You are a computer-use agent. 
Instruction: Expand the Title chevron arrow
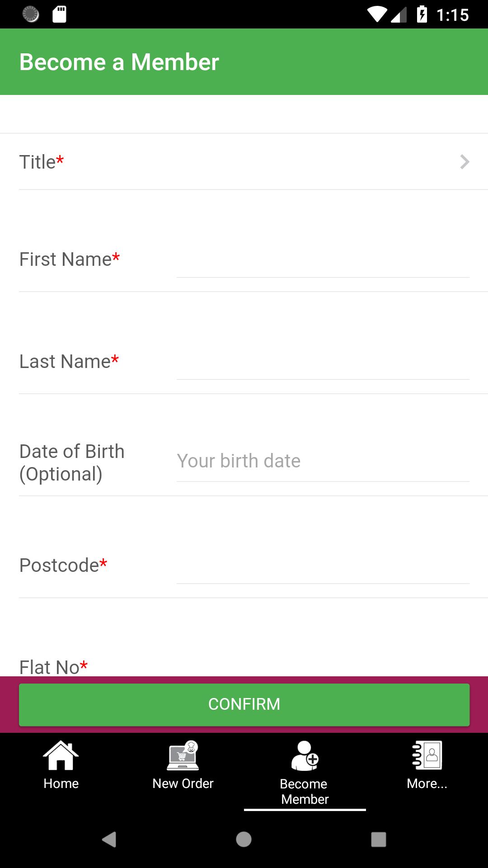point(465,162)
